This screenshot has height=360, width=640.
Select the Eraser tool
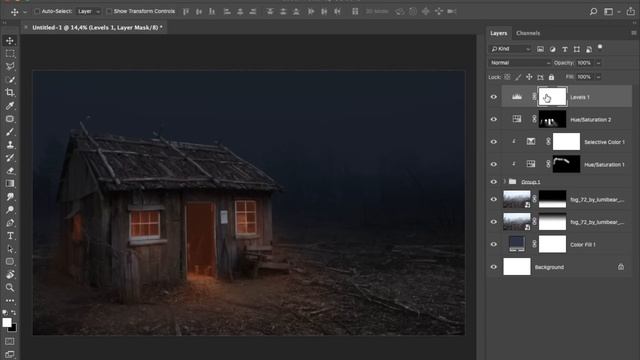(x=10, y=171)
